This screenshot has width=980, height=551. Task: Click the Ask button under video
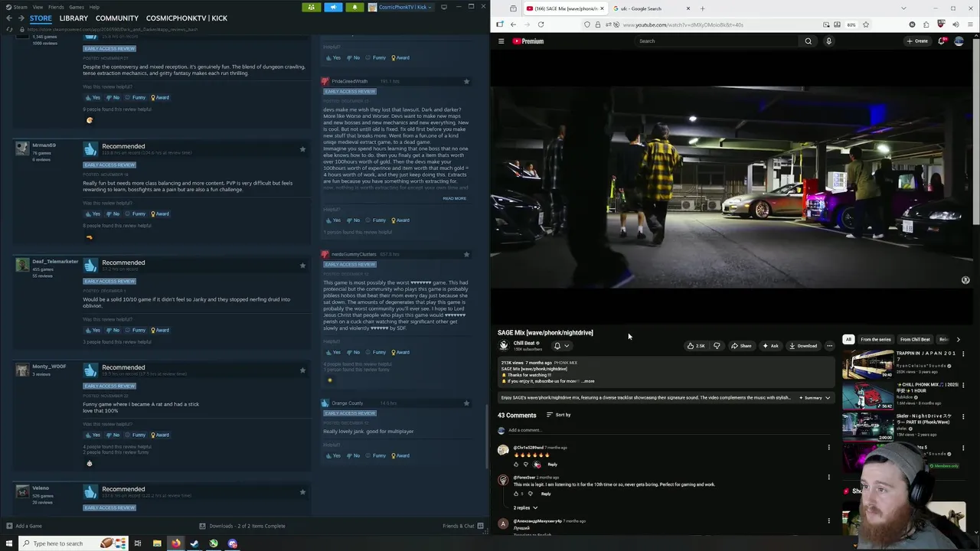coord(770,346)
